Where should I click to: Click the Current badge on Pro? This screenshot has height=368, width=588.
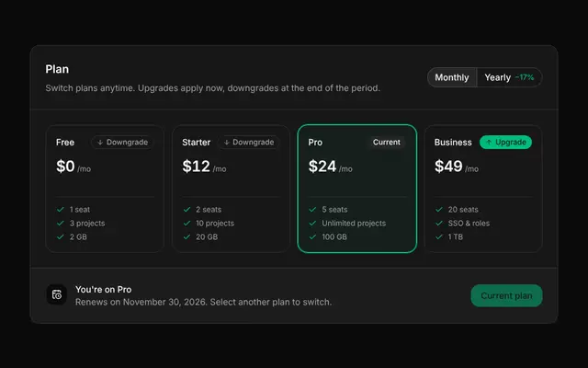coord(386,143)
